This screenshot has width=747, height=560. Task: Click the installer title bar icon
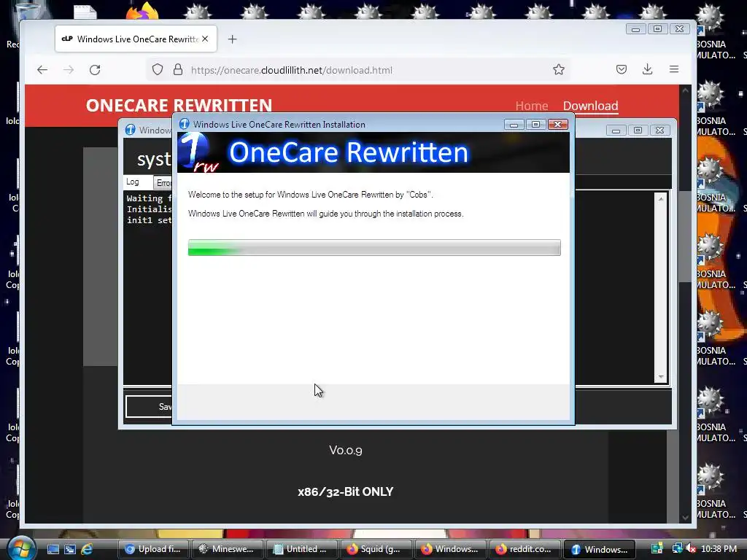(x=185, y=124)
